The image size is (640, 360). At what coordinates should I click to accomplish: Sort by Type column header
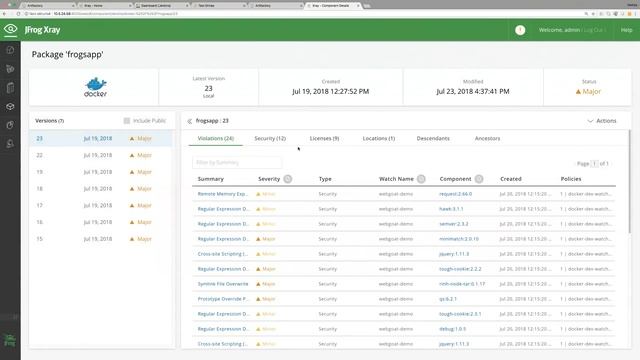325,179
